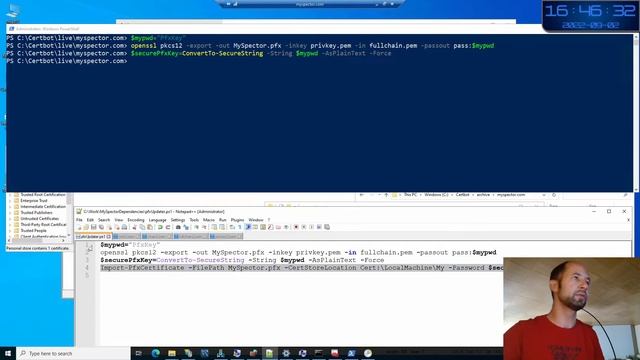Viewport: 640px width, 360px height.
Task: Refresh the File Explorer window
Action: point(554,195)
